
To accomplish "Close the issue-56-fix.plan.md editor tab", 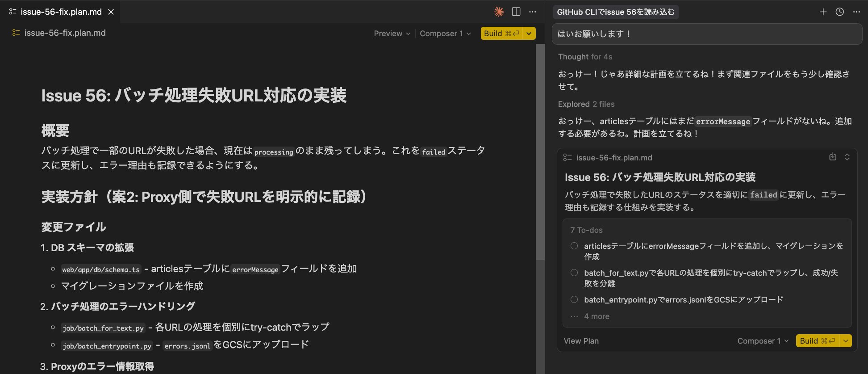I will tap(111, 12).
